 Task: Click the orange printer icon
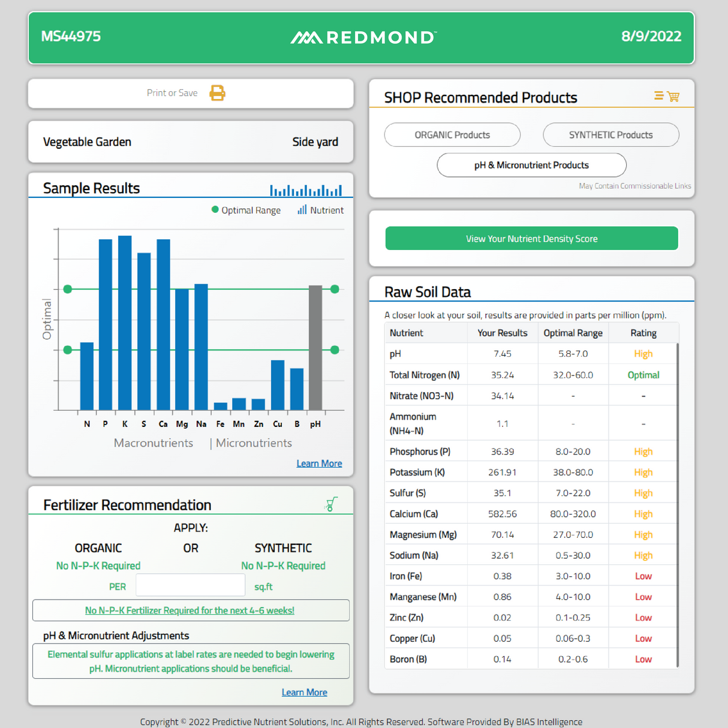(217, 93)
